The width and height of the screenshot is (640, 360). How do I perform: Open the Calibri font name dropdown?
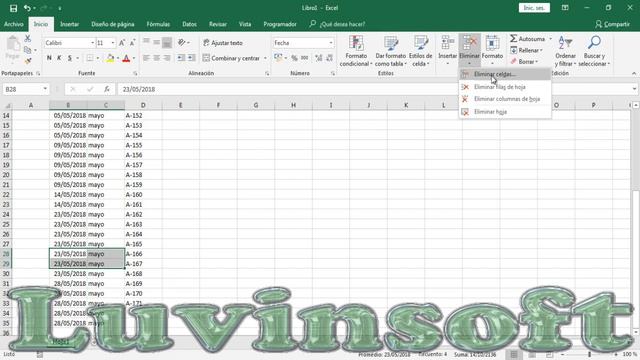tap(93, 43)
